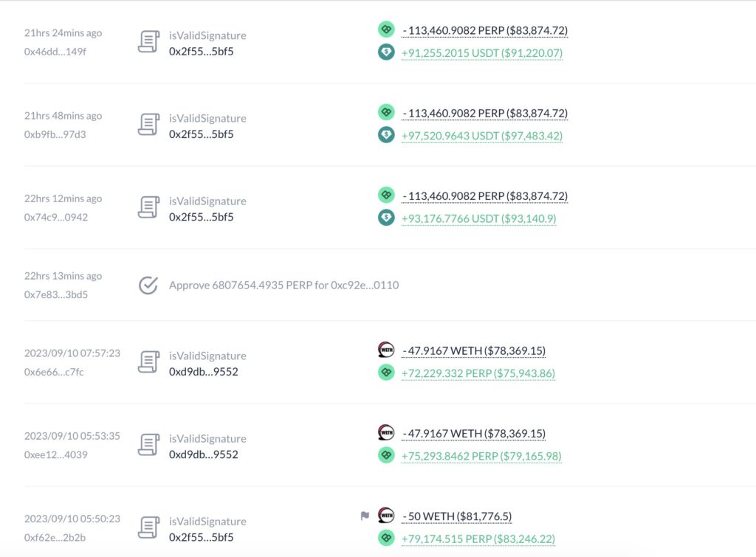Click the +79,174.515 PERP amount
Image resolution: width=756 pixels, height=557 pixels.
[478, 539]
